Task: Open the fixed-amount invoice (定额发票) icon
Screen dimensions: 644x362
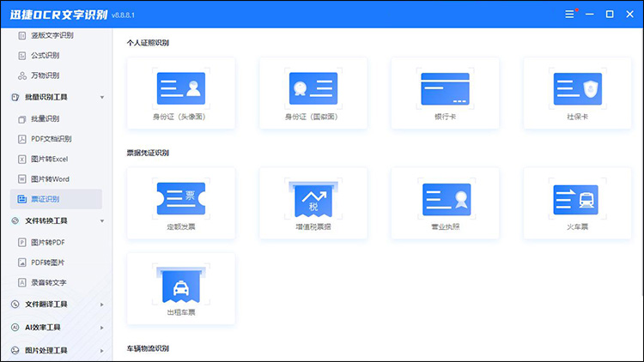Action: [181, 199]
